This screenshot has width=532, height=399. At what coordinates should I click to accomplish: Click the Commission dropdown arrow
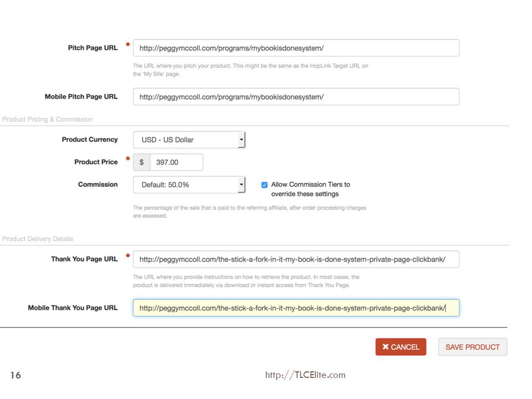tap(241, 185)
